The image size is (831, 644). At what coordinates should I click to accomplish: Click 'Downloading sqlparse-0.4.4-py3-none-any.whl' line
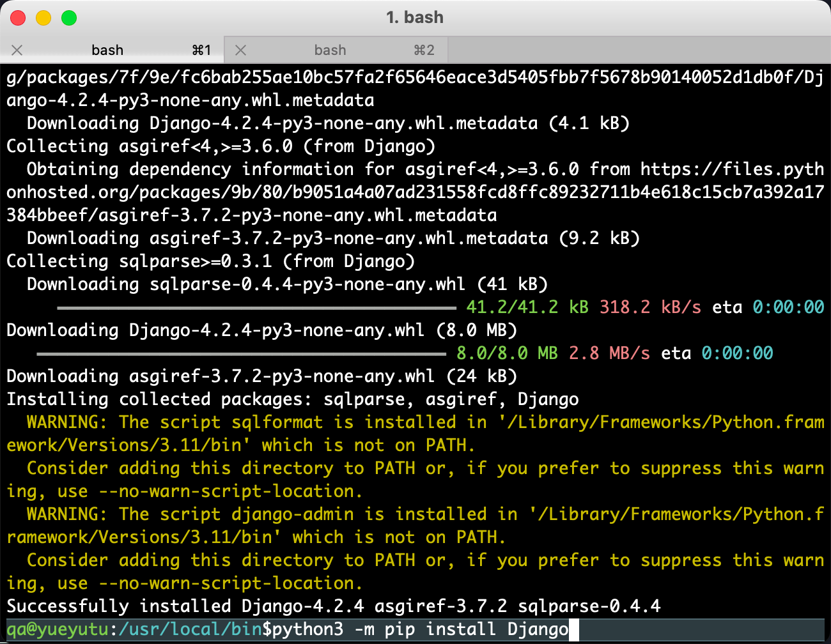point(288,284)
